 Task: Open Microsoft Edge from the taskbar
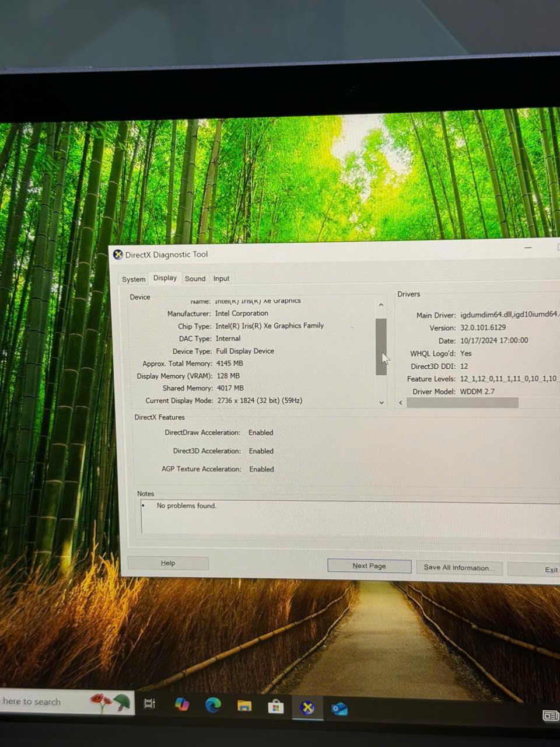coord(213,706)
